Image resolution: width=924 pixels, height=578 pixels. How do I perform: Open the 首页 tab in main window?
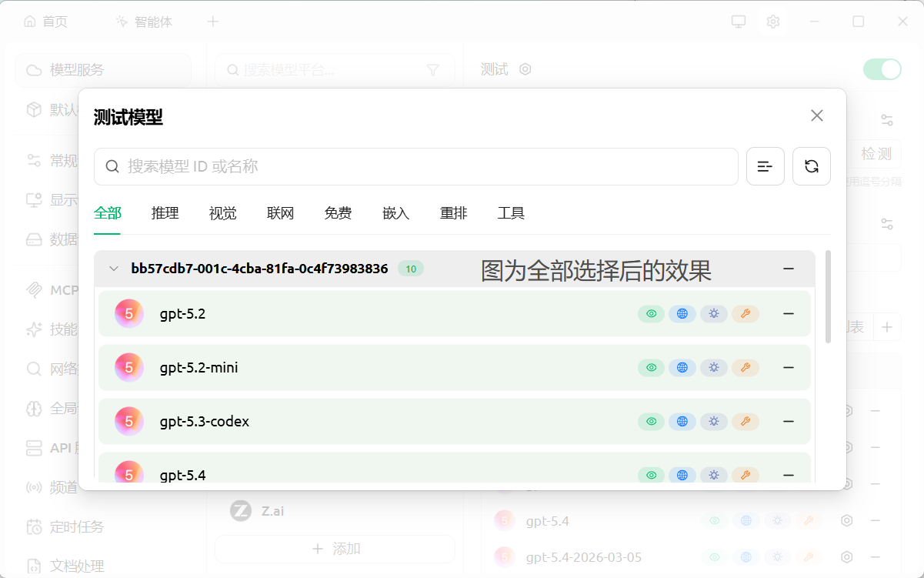tap(45, 22)
